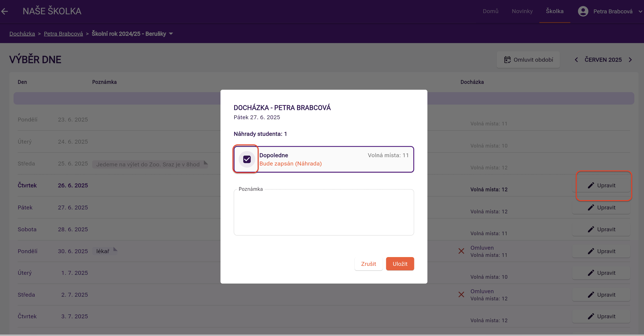Open Petra Brabcová account menu chevron
Viewport: 644px width, 336px height.
pos(640,11)
